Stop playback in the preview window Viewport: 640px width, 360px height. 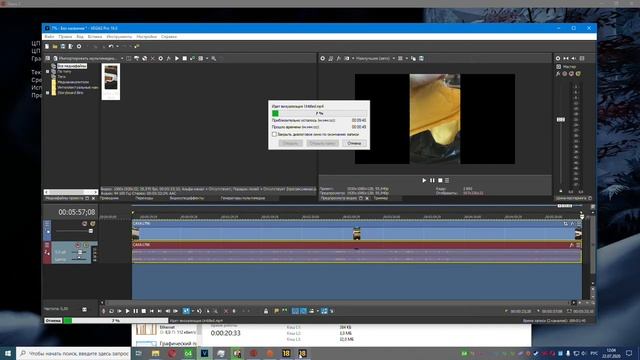(440, 180)
